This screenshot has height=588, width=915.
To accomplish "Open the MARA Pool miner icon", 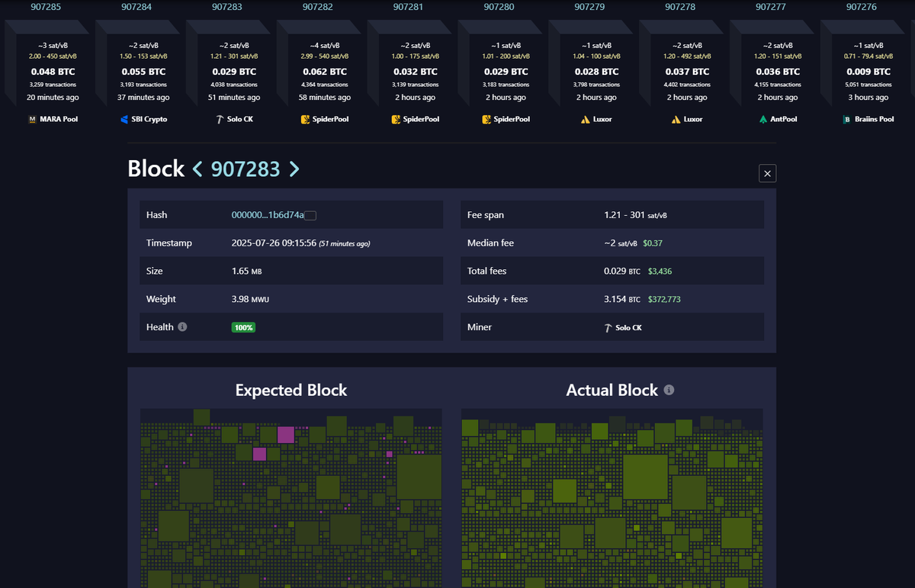I will point(33,120).
